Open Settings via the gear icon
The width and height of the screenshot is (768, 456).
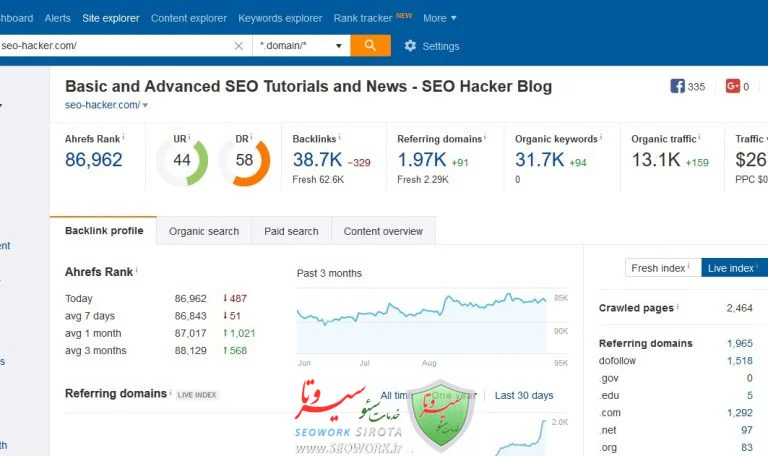(410, 46)
